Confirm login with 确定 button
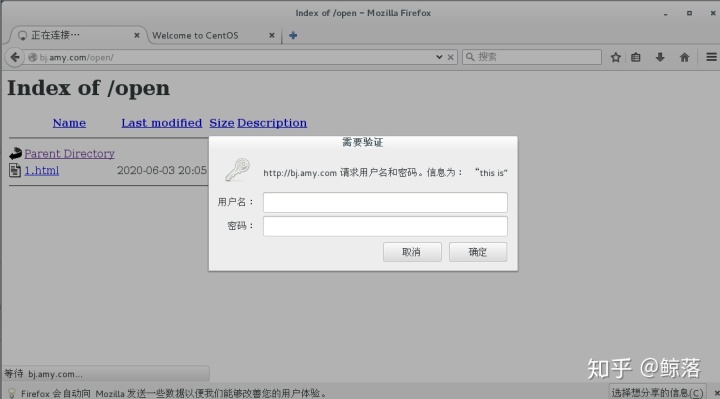Viewport: 720px width, 399px height. [478, 252]
